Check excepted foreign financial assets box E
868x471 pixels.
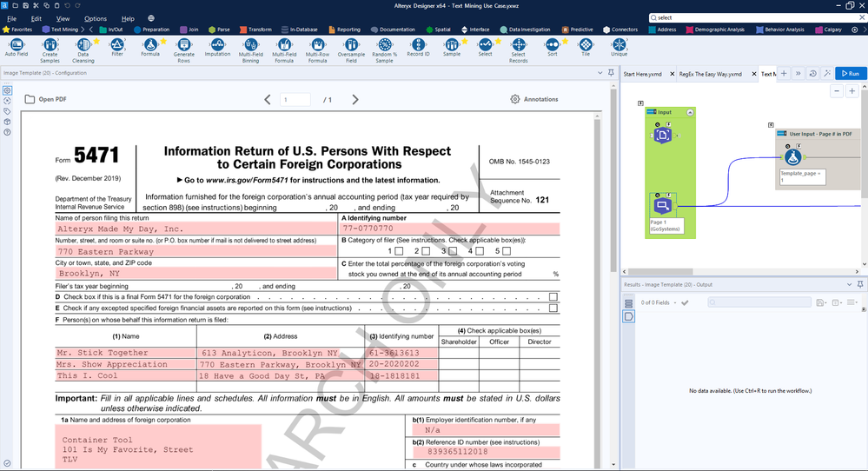553,308
